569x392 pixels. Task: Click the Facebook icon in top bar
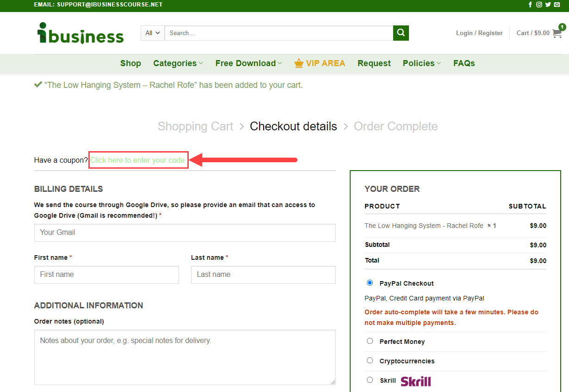tap(530, 5)
